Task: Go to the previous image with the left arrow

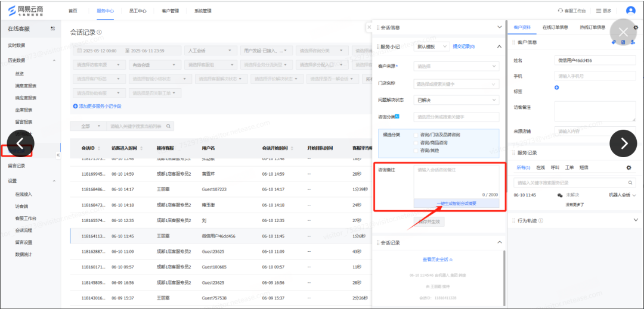Action: [20, 143]
